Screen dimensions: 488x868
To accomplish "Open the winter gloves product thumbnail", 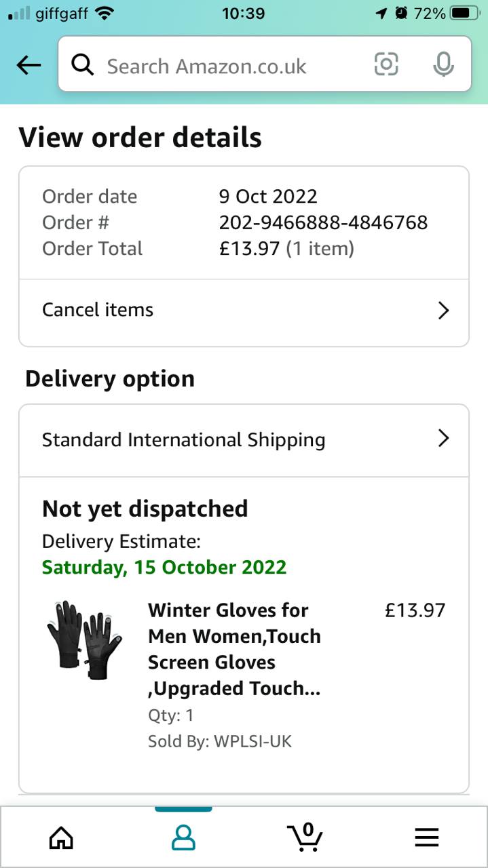I will (x=86, y=639).
